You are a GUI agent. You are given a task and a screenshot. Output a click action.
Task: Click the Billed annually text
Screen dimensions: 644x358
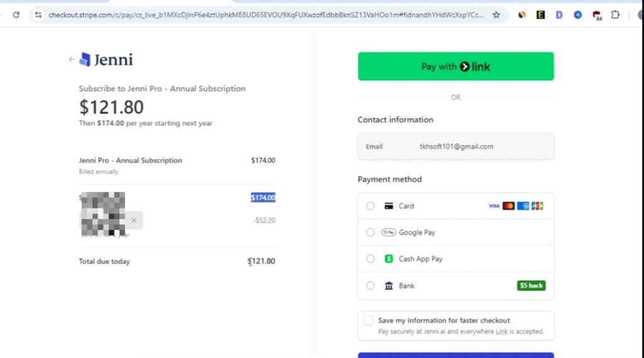coord(99,172)
